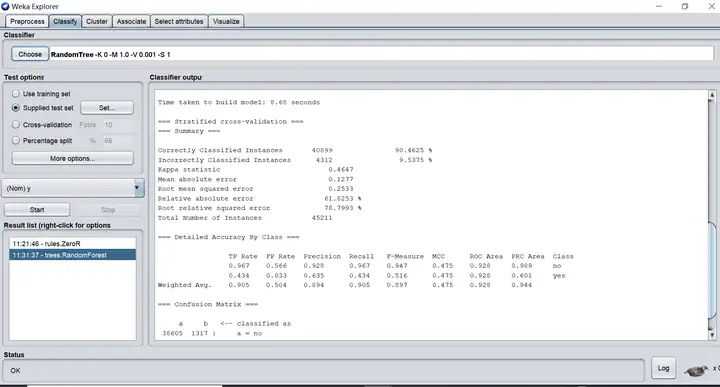The height and width of the screenshot is (387, 720).
Task: Click the classifier output vertical scrollbar thumb
Action: click(712, 270)
